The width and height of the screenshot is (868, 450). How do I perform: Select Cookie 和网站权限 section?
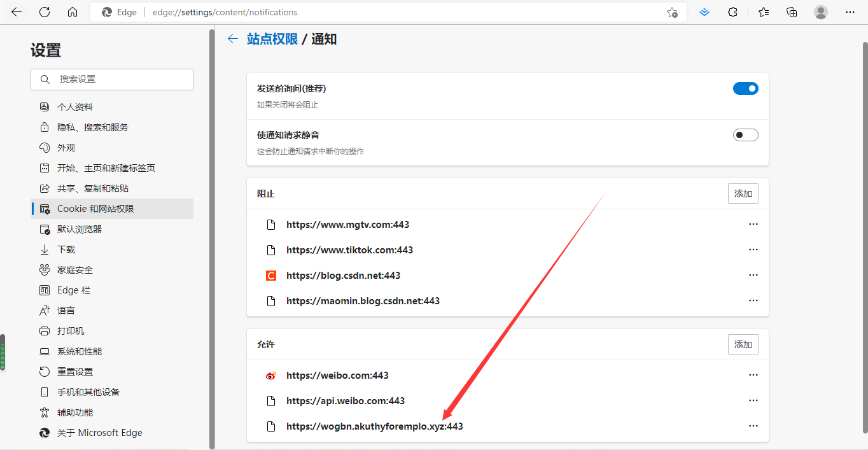[x=112, y=209]
